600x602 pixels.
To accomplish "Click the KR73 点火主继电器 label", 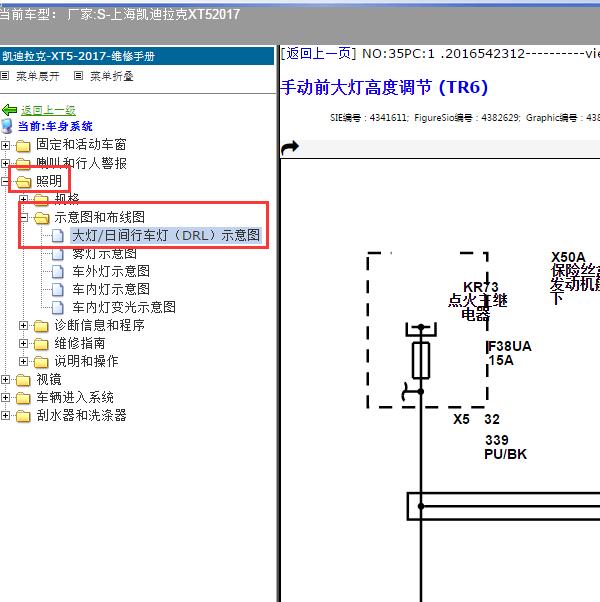I will pos(478,301).
